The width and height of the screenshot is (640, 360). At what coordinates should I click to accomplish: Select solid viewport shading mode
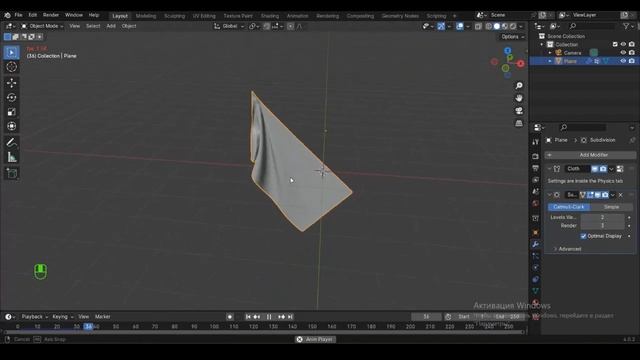point(497,26)
